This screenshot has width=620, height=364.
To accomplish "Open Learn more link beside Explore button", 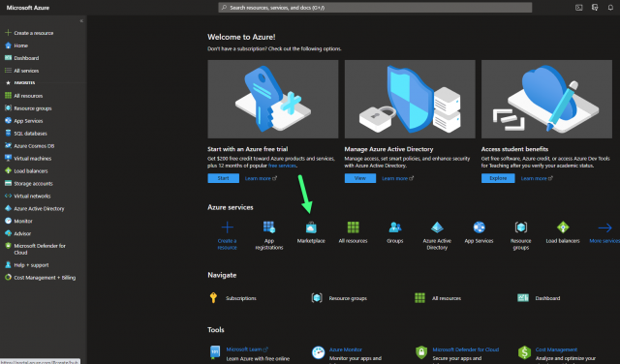I will point(537,179).
